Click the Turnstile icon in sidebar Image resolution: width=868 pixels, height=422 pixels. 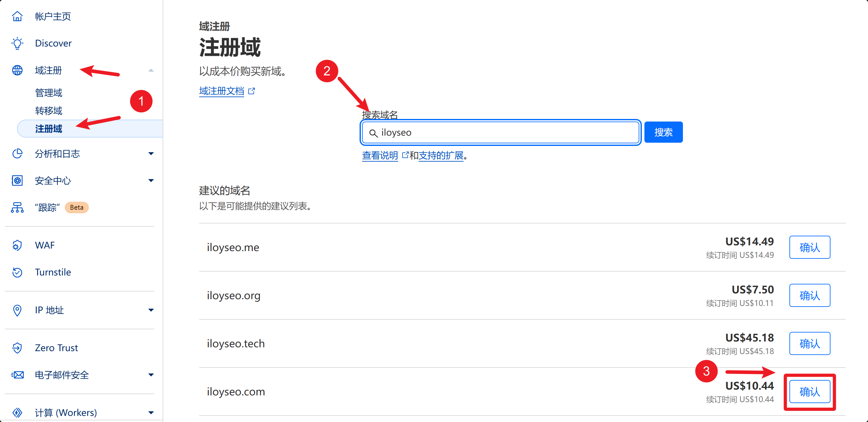[17, 272]
